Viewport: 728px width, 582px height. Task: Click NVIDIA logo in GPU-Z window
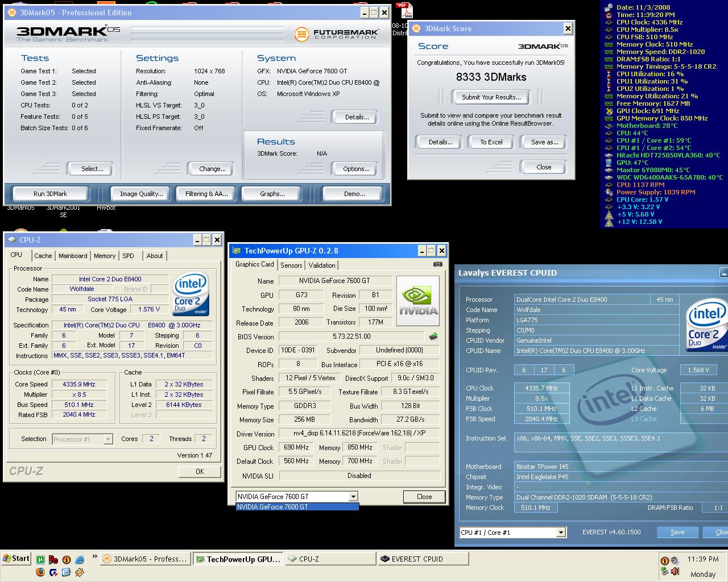[x=418, y=301]
